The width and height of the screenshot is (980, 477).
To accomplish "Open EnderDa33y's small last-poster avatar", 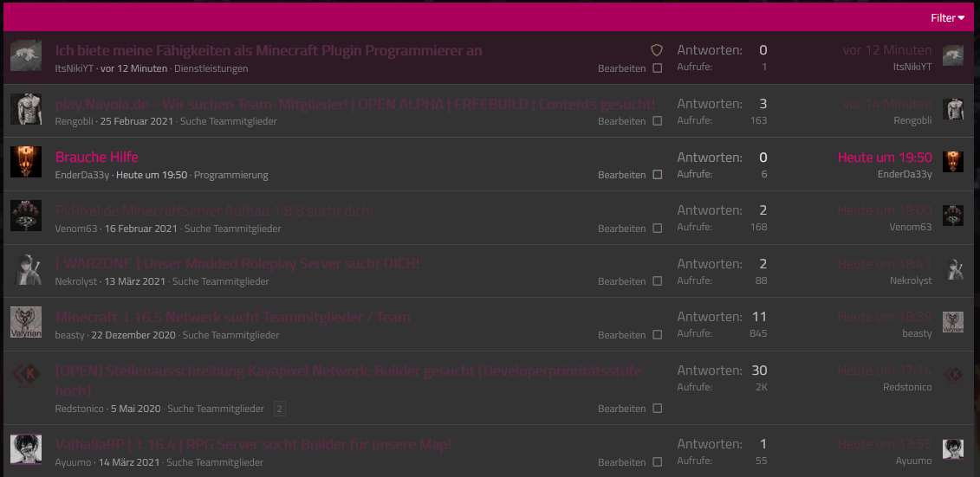I will coord(953,162).
